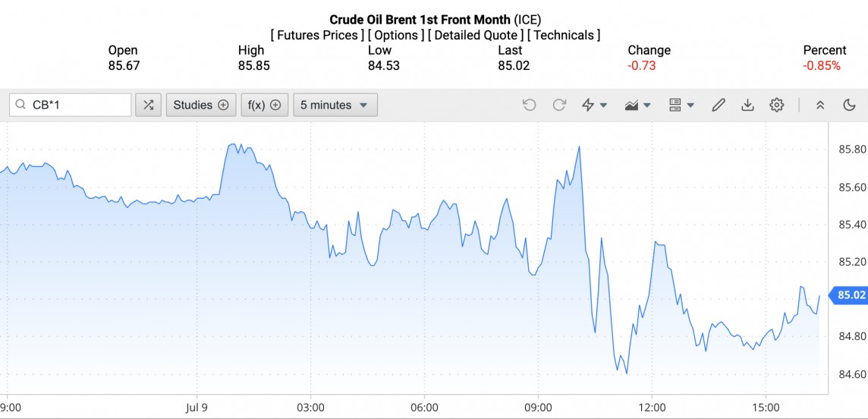The width and height of the screenshot is (868, 419).
Task: Open the Studies menu
Action: 200,105
